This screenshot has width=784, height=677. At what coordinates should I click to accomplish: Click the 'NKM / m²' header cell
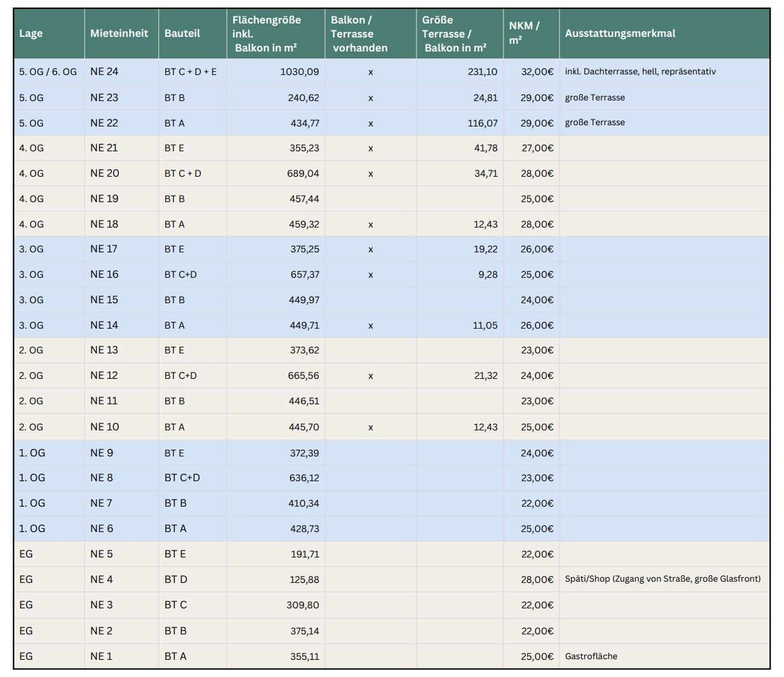[x=524, y=33]
